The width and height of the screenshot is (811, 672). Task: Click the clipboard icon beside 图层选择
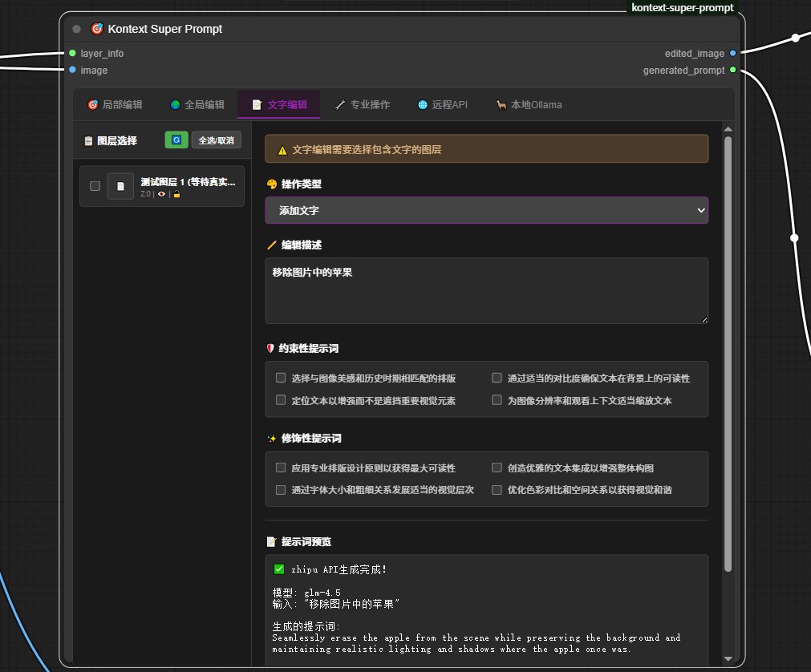(88, 140)
